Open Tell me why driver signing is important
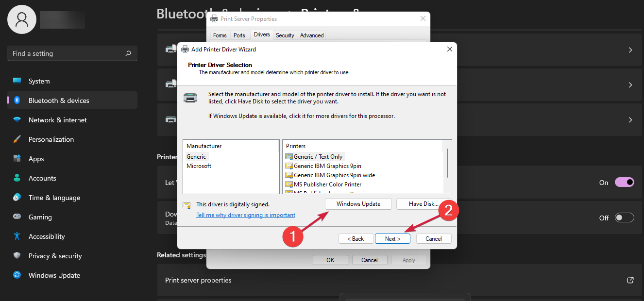The height and width of the screenshot is (301, 644). (x=246, y=215)
